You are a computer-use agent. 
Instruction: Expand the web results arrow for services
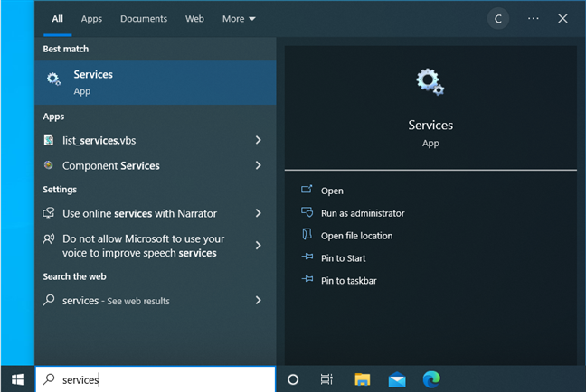259,300
